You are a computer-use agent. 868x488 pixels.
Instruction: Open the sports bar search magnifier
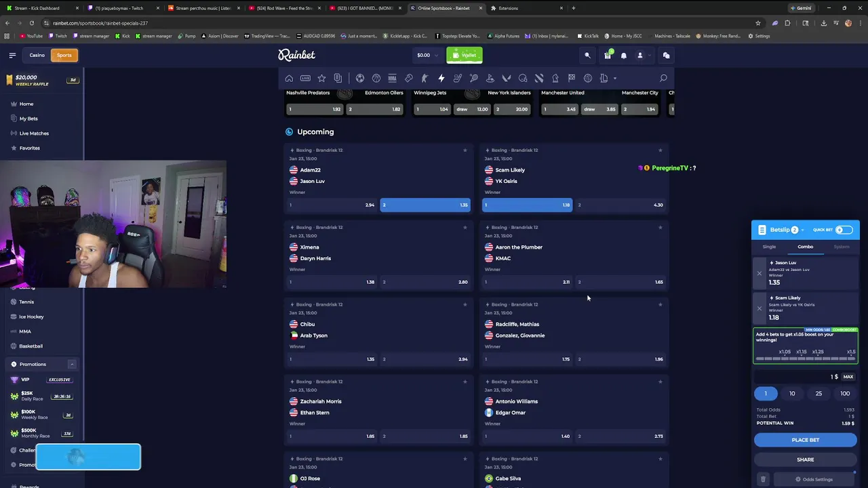point(663,78)
